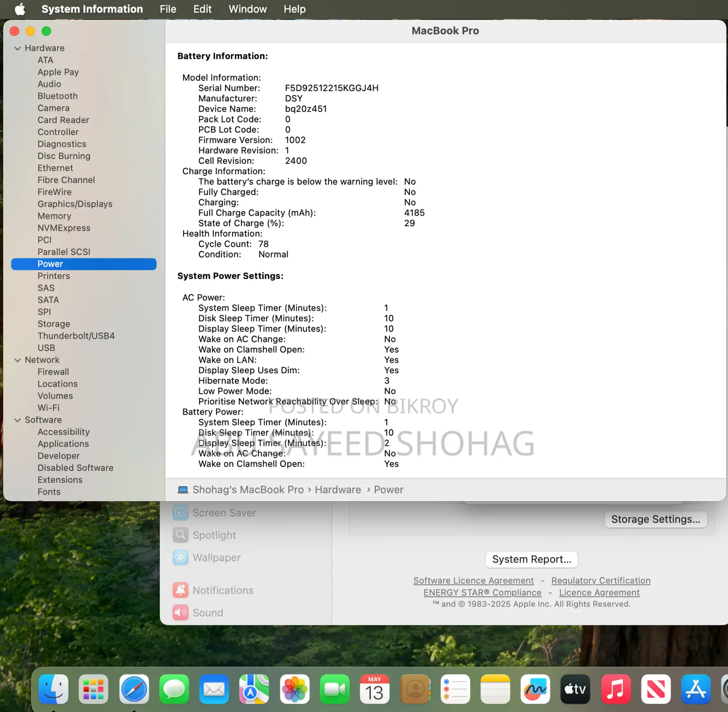This screenshot has height=712, width=728.
Task: Open Reminders app in the Dock
Action: click(455, 689)
